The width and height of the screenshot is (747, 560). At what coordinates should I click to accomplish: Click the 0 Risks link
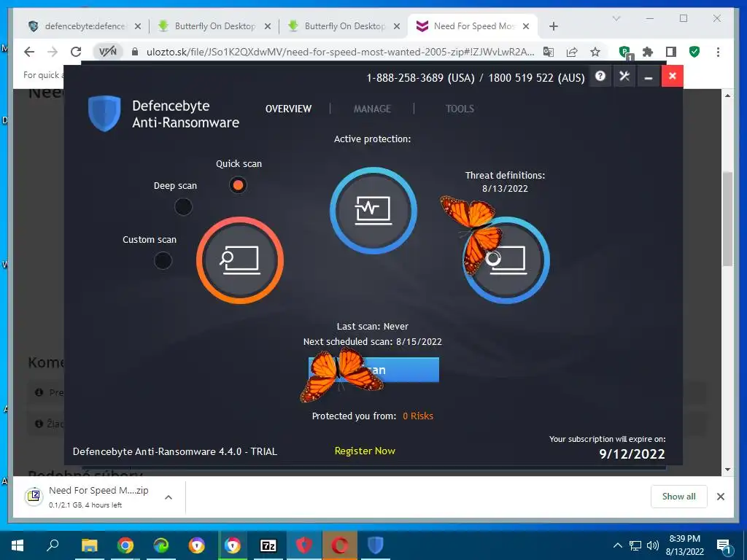tap(418, 416)
